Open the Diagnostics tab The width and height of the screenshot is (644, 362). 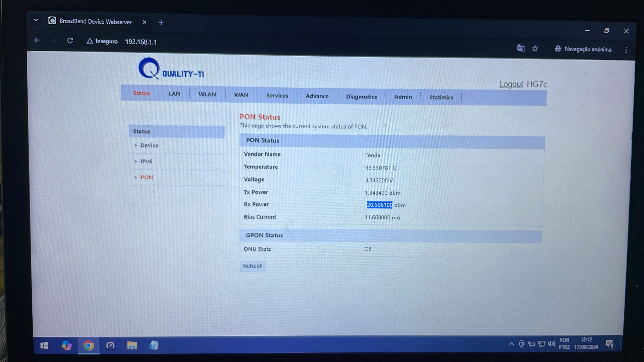[361, 97]
